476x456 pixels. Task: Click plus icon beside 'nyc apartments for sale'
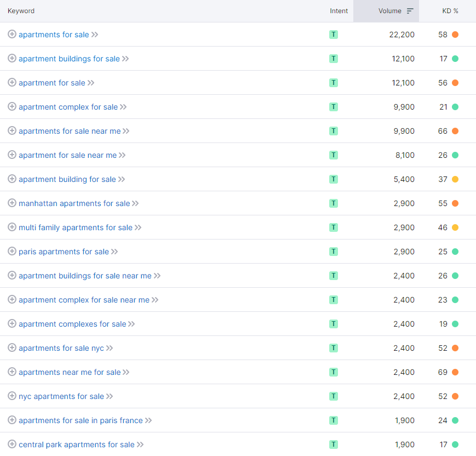tap(12, 396)
